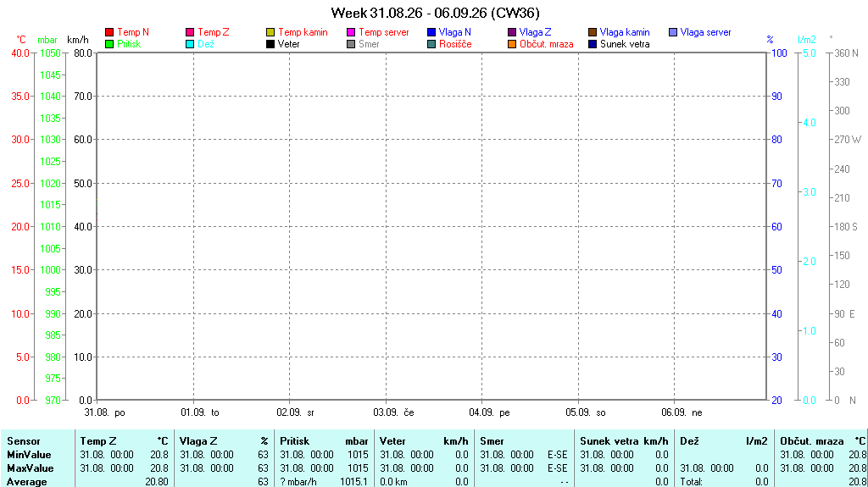Click the magenta Temp server legend swatch
868x487 pixels.
pos(351,32)
